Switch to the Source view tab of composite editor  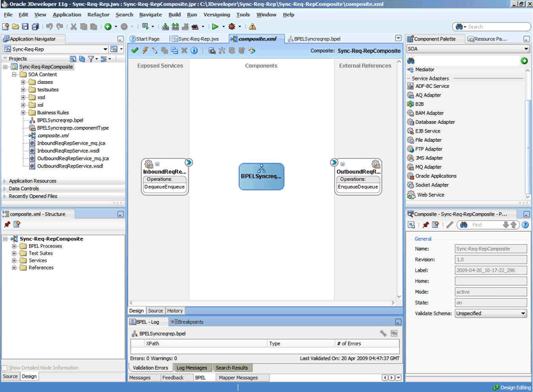tap(155, 311)
